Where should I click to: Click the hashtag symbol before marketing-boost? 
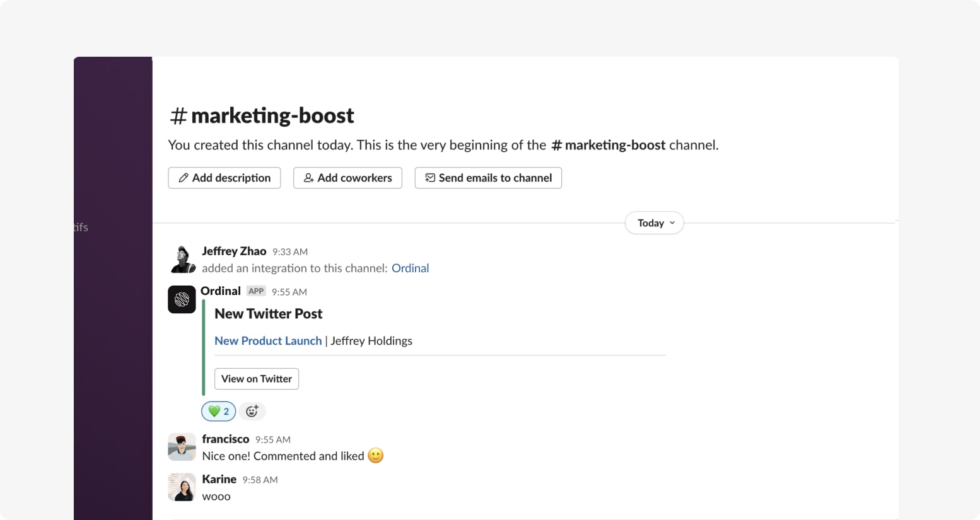[178, 115]
